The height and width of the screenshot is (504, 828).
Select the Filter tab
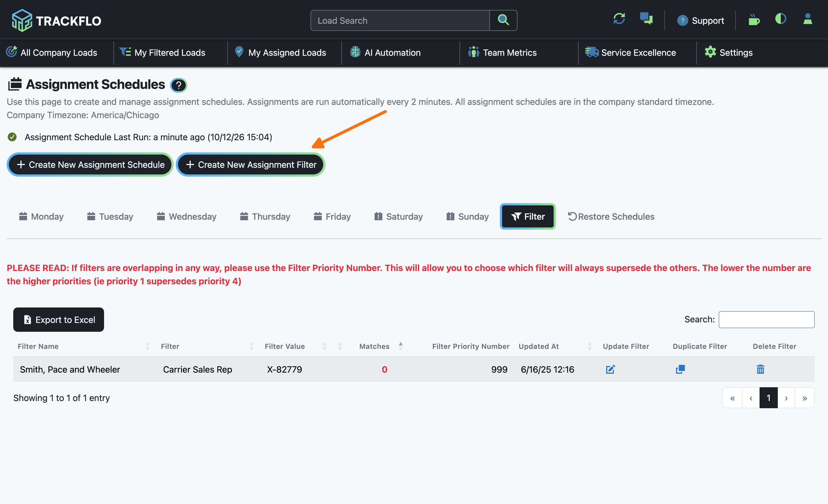(x=528, y=217)
